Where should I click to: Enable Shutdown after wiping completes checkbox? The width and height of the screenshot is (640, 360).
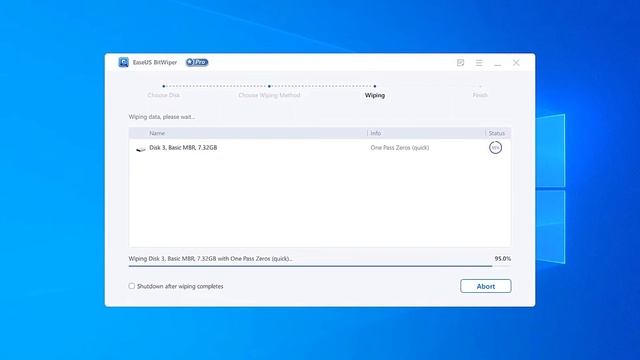pyautogui.click(x=131, y=286)
